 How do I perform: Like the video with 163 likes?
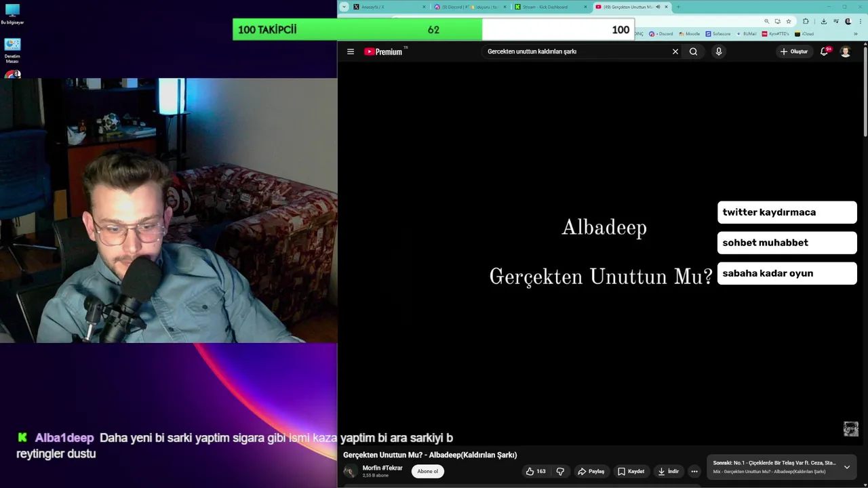pyautogui.click(x=535, y=471)
